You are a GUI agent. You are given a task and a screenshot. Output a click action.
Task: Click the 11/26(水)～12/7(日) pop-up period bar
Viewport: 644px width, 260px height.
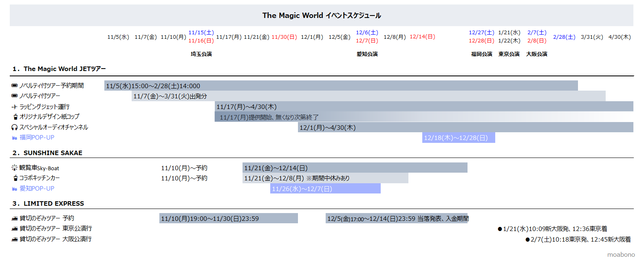click(325, 189)
